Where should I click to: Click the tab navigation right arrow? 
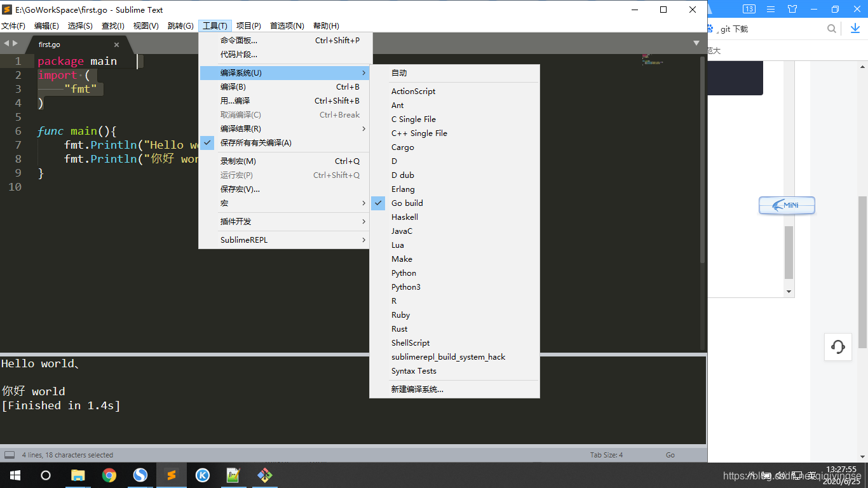click(15, 43)
